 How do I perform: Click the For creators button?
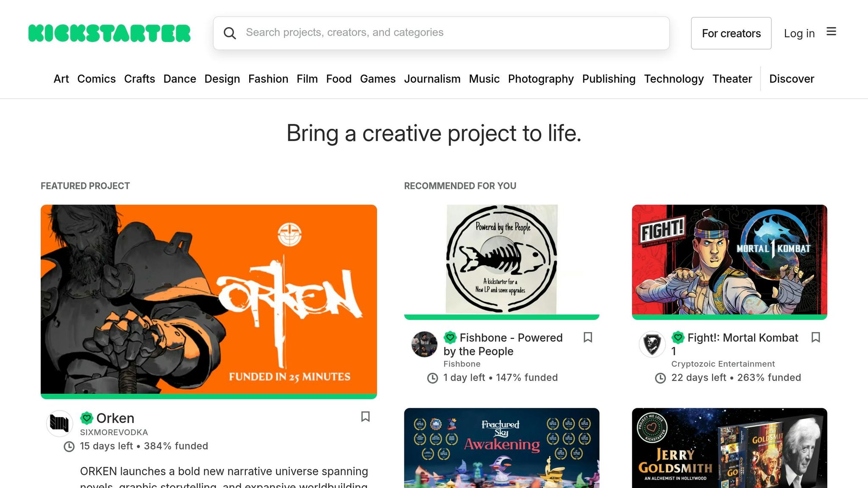731,33
